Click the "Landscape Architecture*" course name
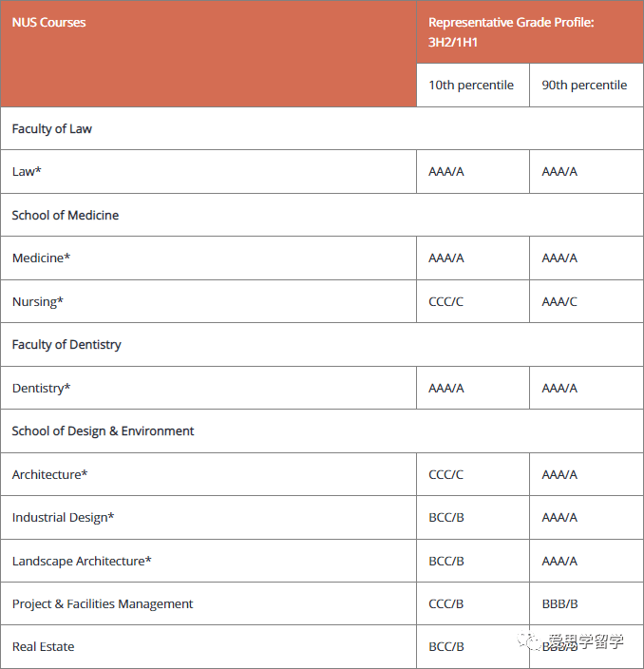This screenshot has width=644, height=669. [x=82, y=561]
